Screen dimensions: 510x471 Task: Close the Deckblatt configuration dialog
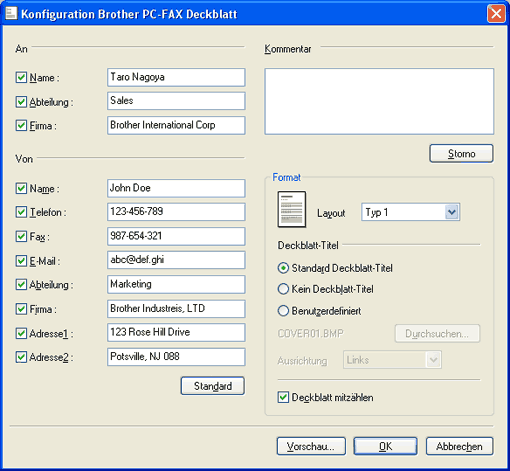tap(496, 14)
